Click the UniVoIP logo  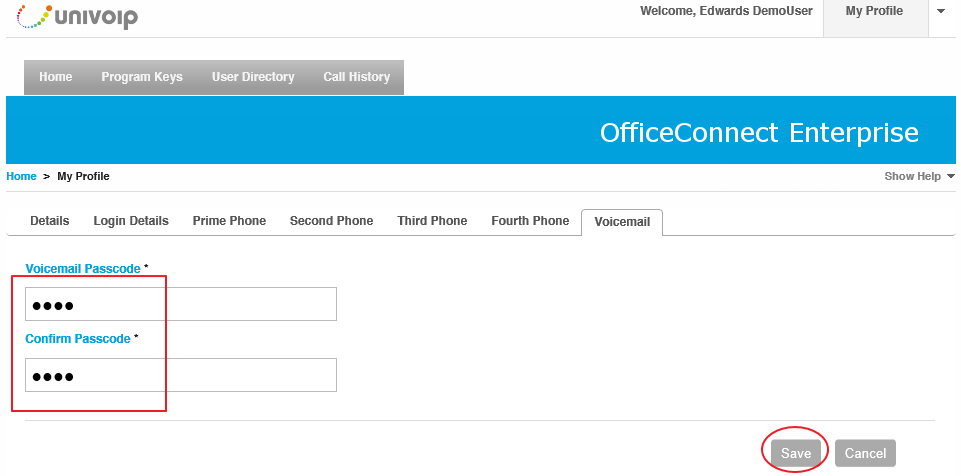pos(77,16)
